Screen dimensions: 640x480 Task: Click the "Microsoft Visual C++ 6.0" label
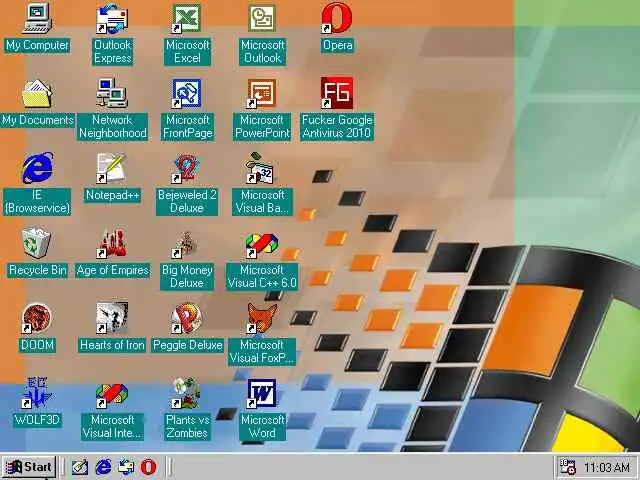[262, 277]
